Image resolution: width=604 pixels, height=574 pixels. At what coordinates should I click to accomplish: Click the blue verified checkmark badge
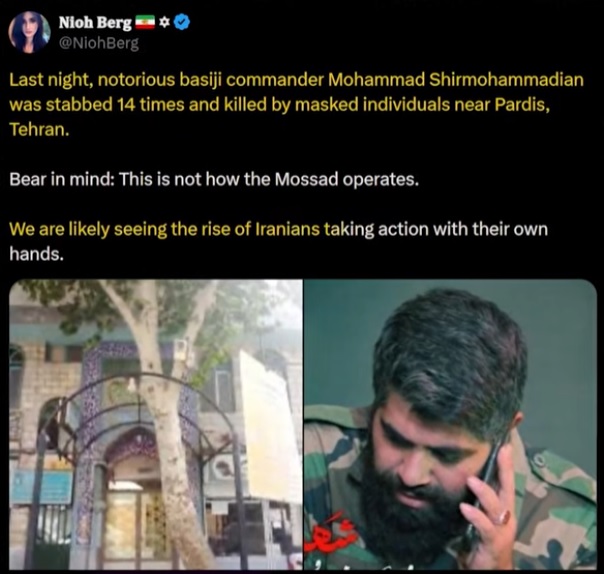pyautogui.click(x=182, y=22)
